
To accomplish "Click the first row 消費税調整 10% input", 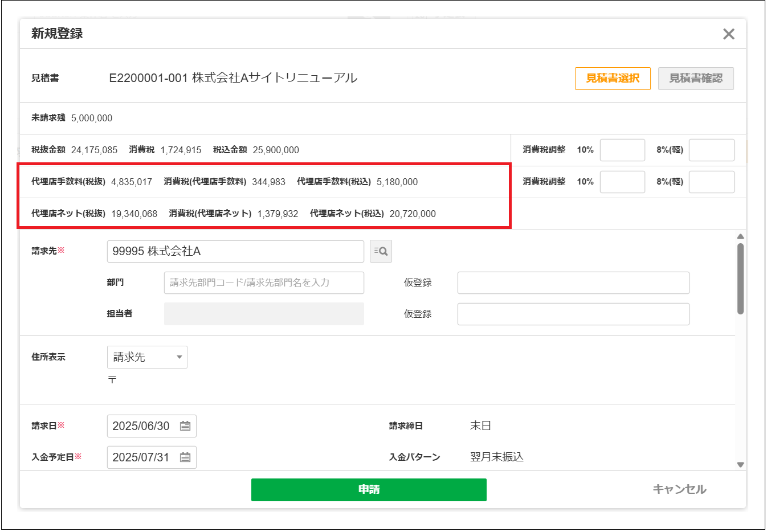I will point(622,150).
